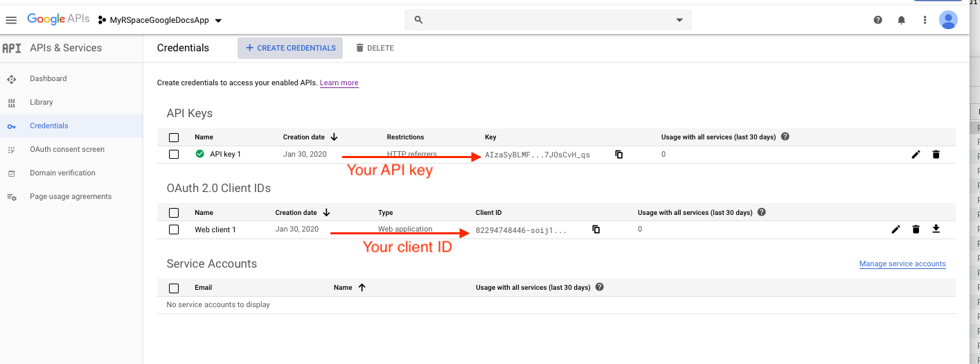Click the API logo icon in sidebar
980x364 pixels.
coord(12,48)
